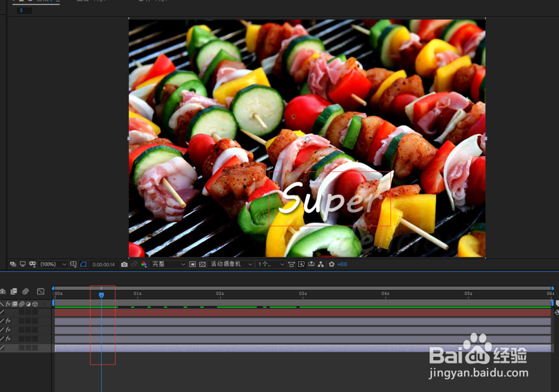Toggle effects fx switch on the third layer
Viewport: 559px width, 392px height.
tap(8, 329)
